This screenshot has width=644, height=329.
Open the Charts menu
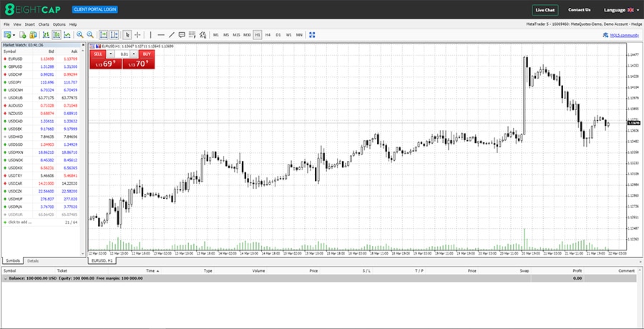pyautogui.click(x=44, y=24)
